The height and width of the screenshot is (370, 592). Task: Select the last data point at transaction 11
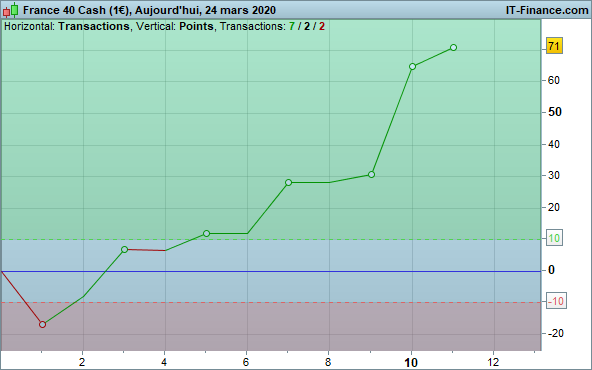[x=453, y=47]
